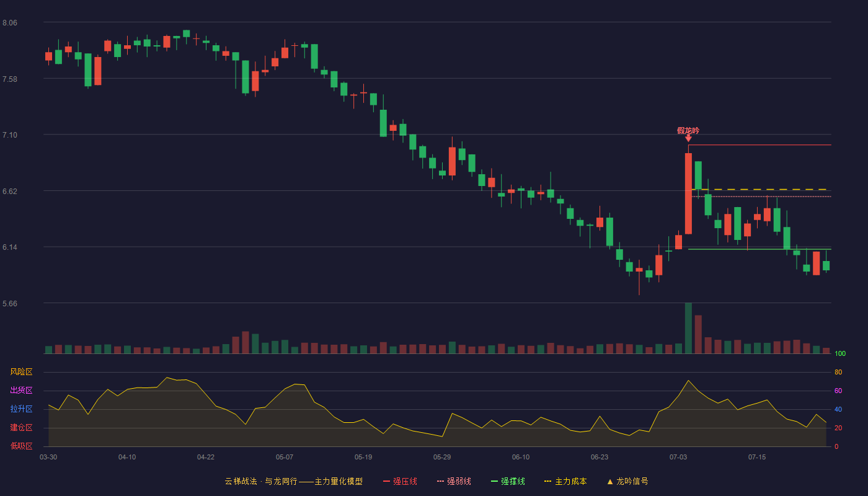868x496 pixels.
Task: Click the 7.10 price axis label
Action: 10,135
